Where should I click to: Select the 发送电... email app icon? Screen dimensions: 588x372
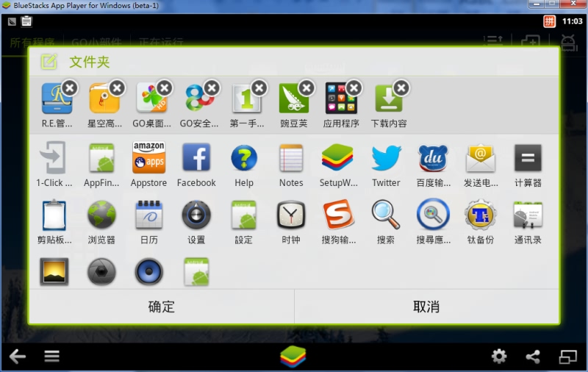[481, 158]
